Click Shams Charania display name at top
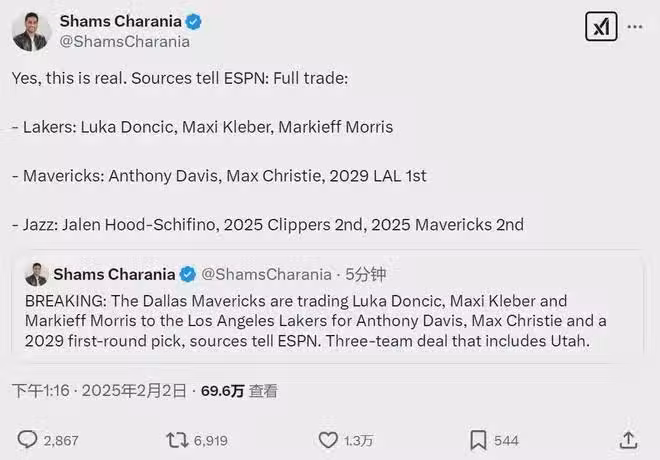660x460 pixels. tap(122, 21)
